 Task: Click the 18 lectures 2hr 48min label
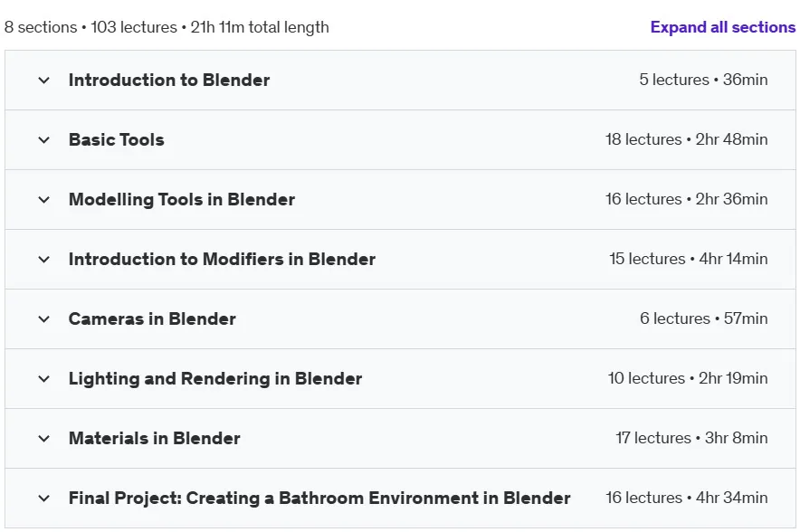point(686,139)
